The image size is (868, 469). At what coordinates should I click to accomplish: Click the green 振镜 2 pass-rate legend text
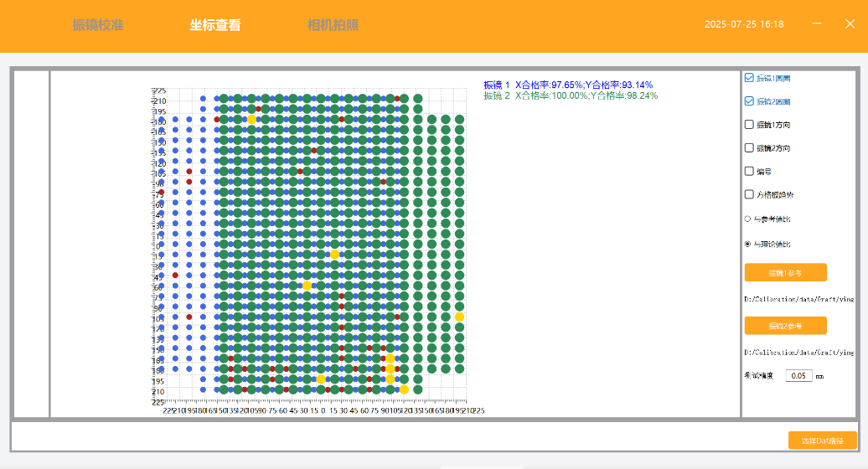(x=570, y=95)
